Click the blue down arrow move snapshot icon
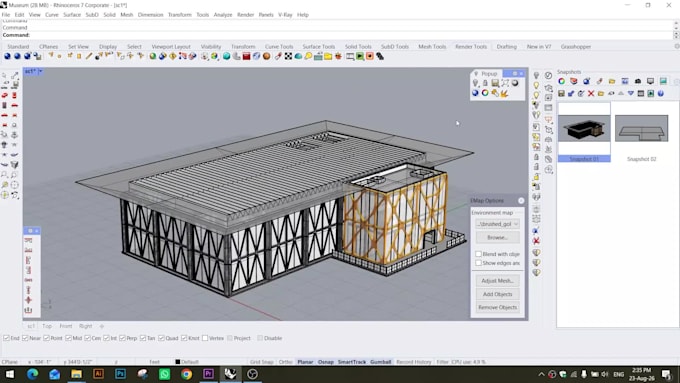Viewport: 680px width, 383px height. (x=631, y=93)
